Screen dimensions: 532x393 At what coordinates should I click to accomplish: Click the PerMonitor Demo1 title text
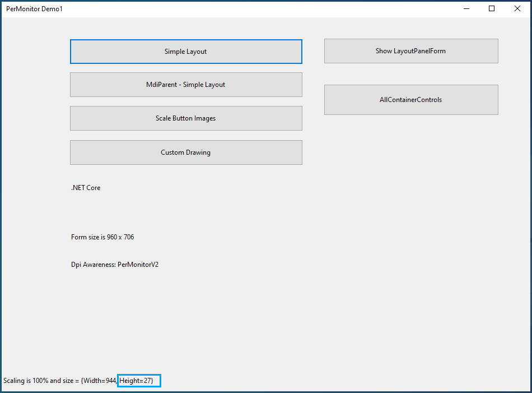tap(34, 8)
